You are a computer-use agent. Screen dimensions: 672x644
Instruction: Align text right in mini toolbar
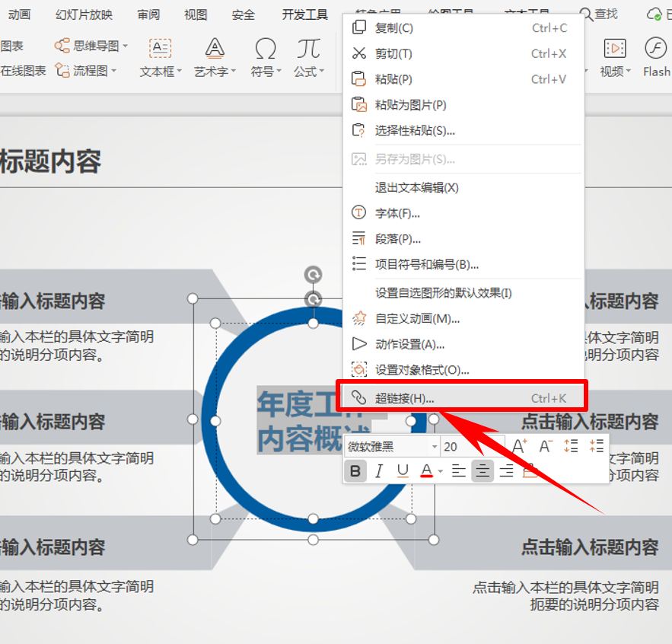pyautogui.click(x=507, y=470)
